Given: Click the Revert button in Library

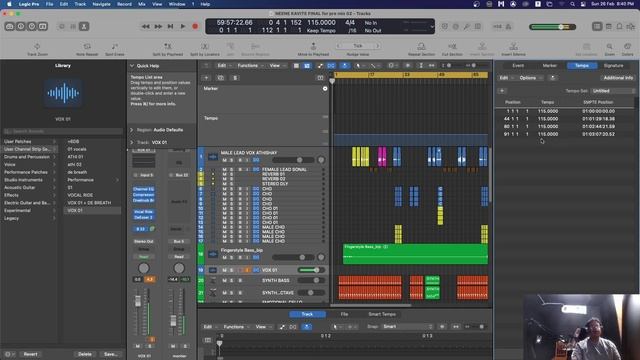Looking at the screenshot, I should click(x=30, y=354).
